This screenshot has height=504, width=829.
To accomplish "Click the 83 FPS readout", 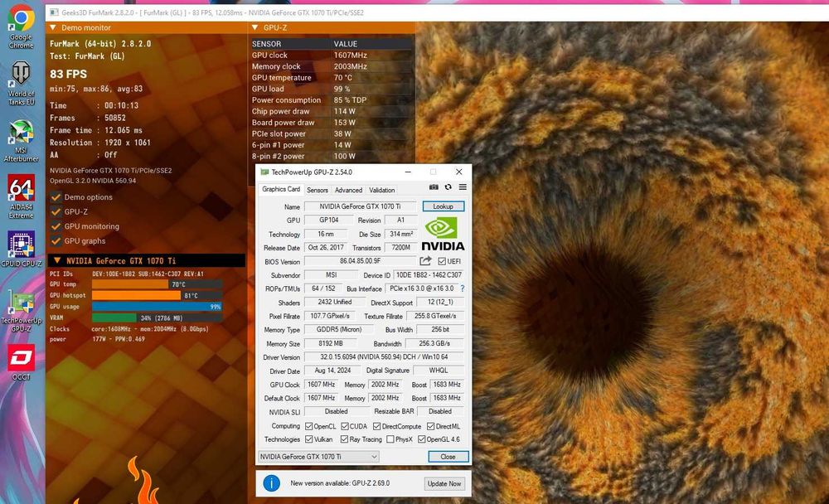I will click(x=69, y=74).
